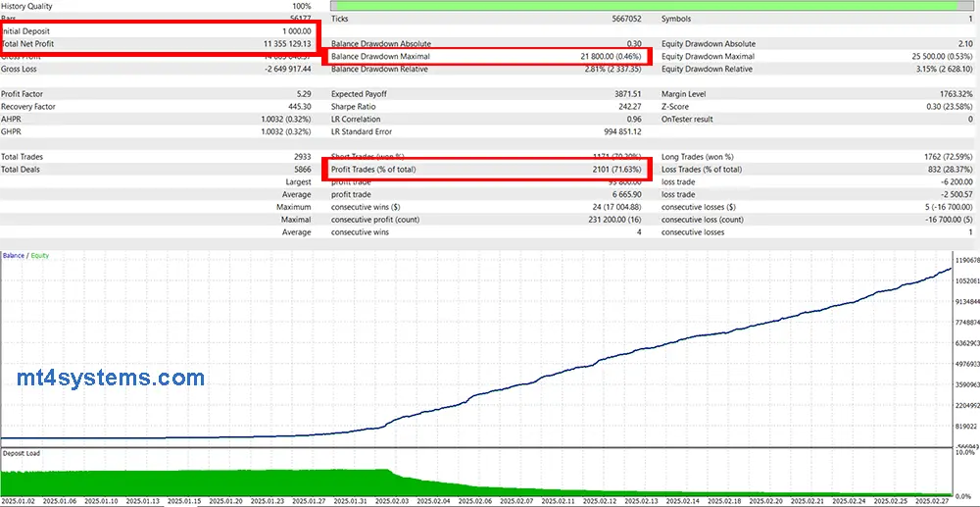
Task: Click the 2025.02.03 date axis marker
Action: (390, 500)
